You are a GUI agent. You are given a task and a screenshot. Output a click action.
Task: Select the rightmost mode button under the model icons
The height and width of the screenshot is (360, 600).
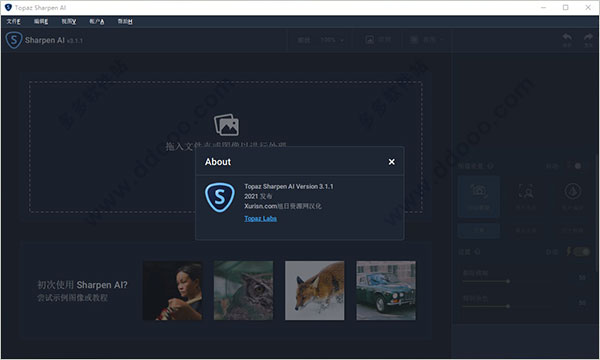tap(572, 230)
